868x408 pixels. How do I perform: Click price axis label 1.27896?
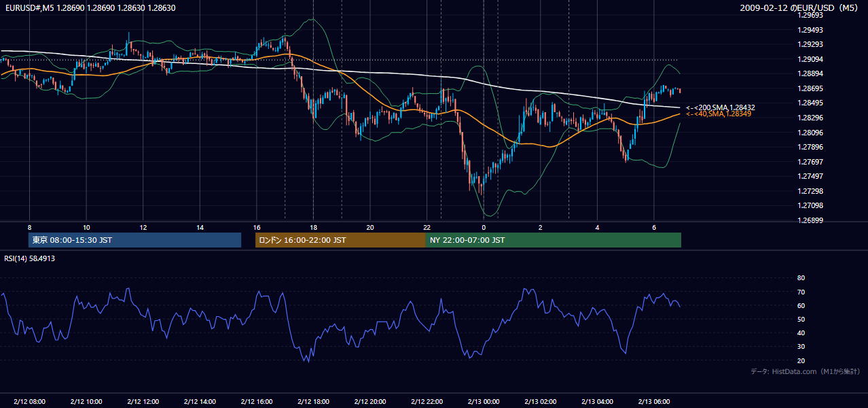point(810,147)
